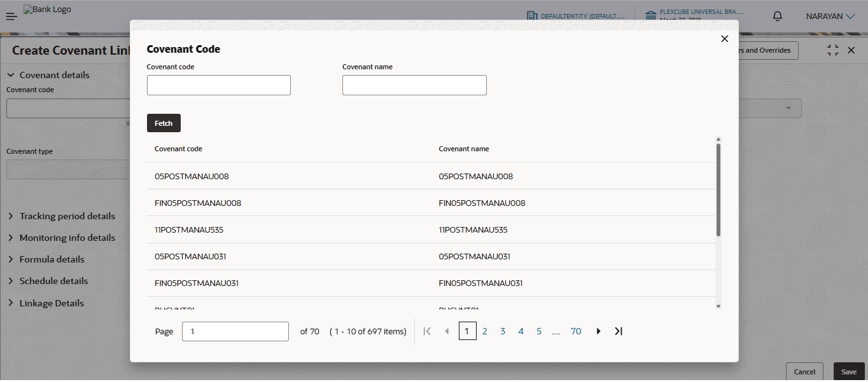Click Covenant code column header
The width and height of the screenshot is (868, 382).
tap(178, 149)
